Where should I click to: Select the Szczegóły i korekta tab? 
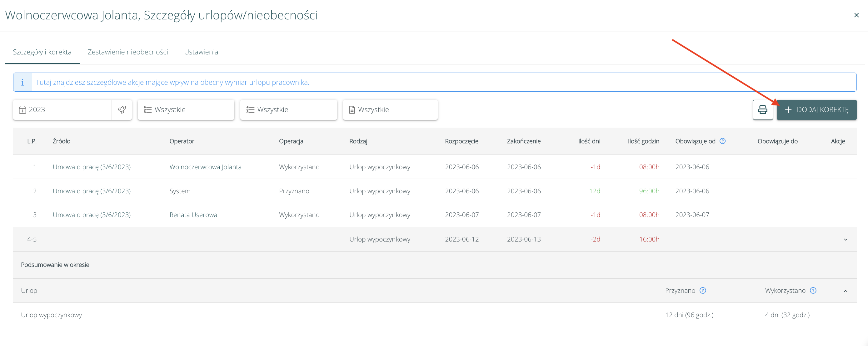(42, 52)
